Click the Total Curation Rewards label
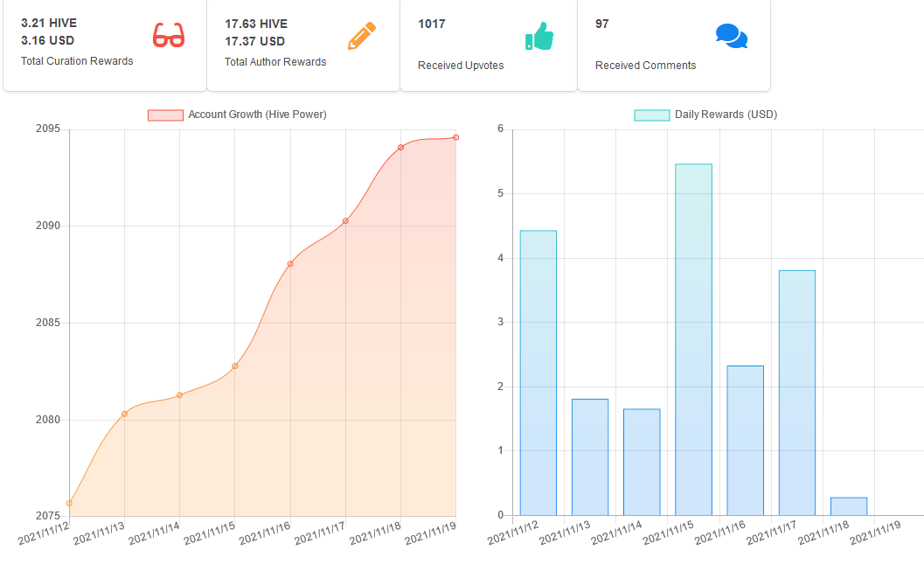 point(77,60)
